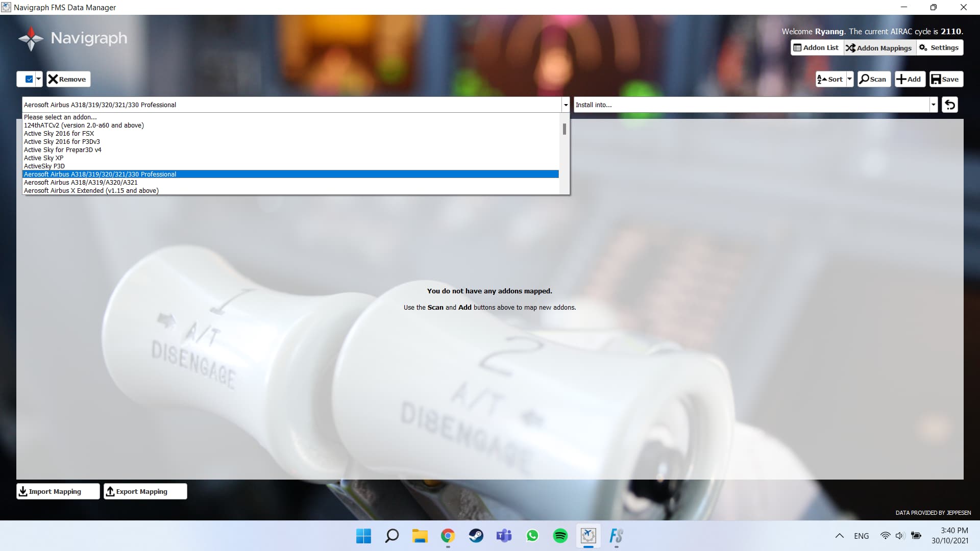The image size is (980, 551).
Task: Launch Google Chrome from taskbar
Action: 448,536
